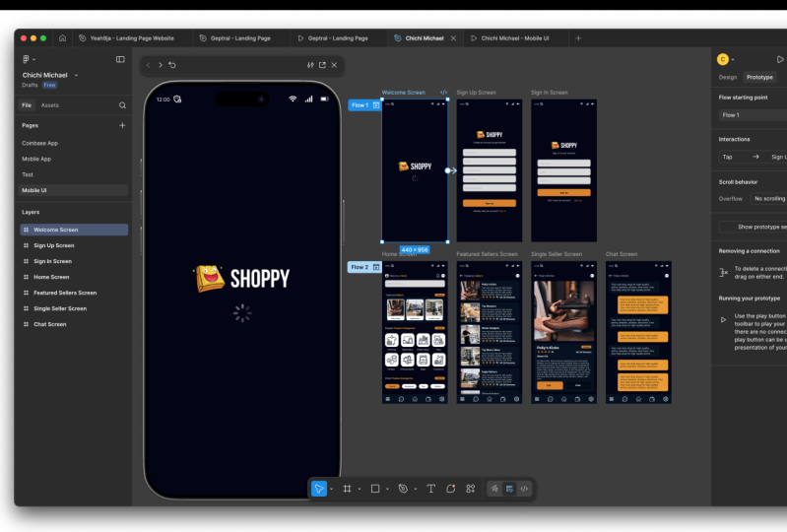
Task: Switch to Geptral - Landing Page prototype tab
Action: (337, 38)
